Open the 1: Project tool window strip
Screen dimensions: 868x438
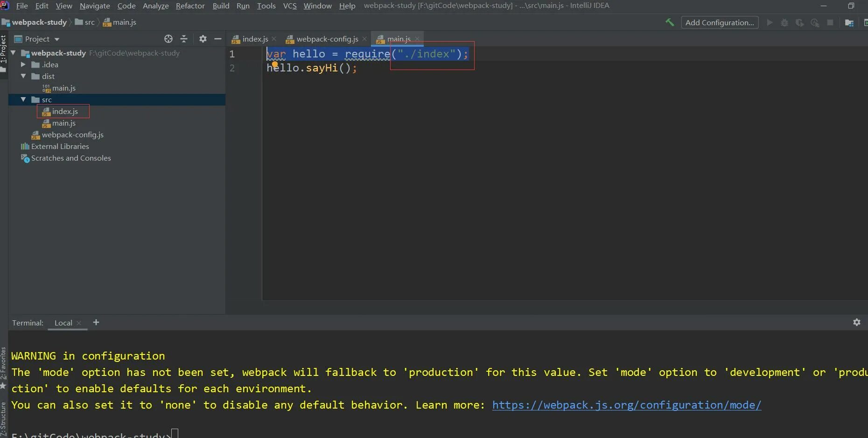coord(3,49)
